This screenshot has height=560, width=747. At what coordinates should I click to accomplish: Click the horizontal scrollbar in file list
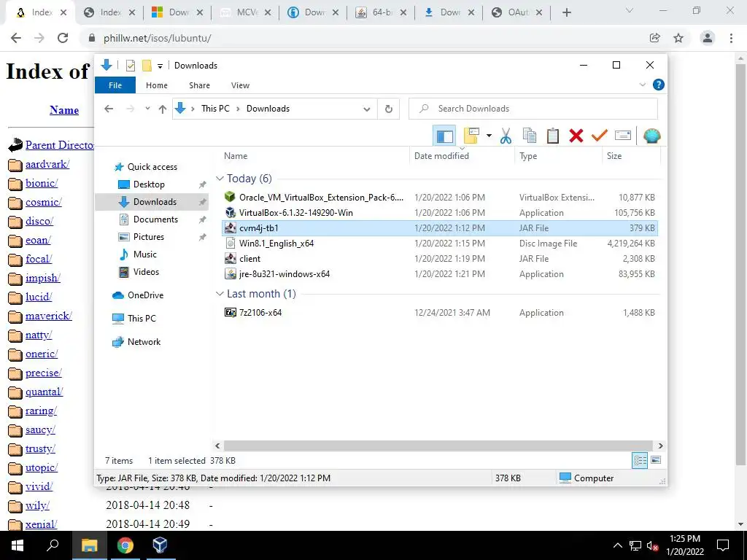coord(438,446)
